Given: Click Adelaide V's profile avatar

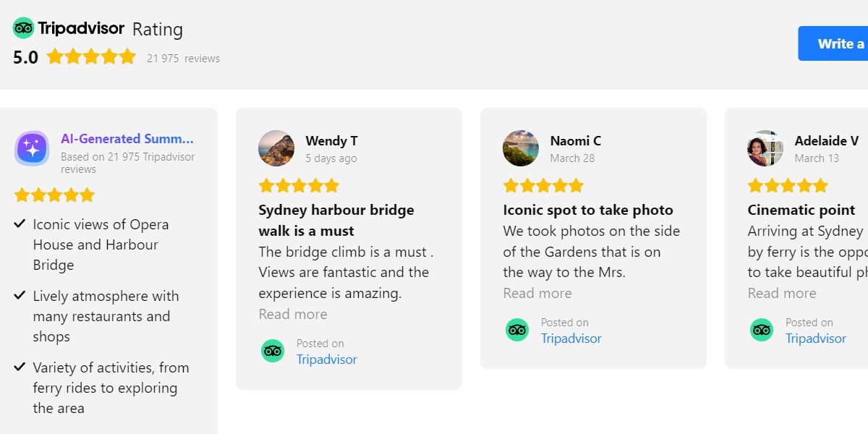Looking at the screenshot, I should click(x=765, y=148).
